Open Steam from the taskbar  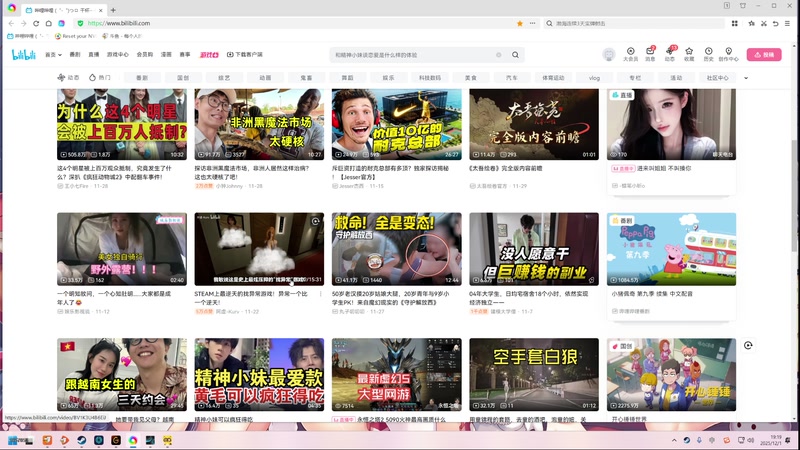pyautogui.click(x=82, y=440)
